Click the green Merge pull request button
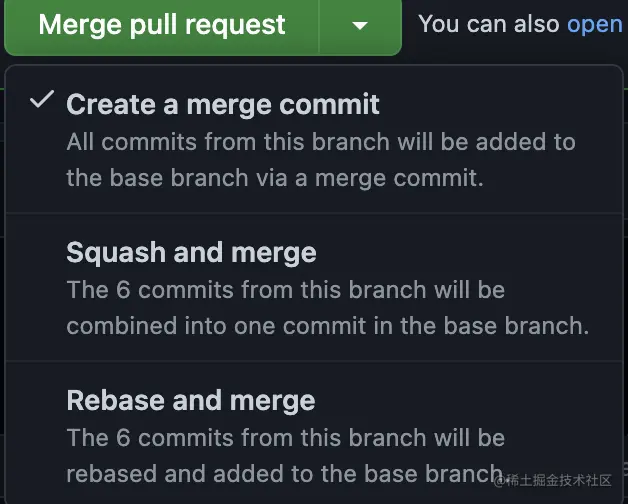The height and width of the screenshot is (504, 628). (162, 25)
